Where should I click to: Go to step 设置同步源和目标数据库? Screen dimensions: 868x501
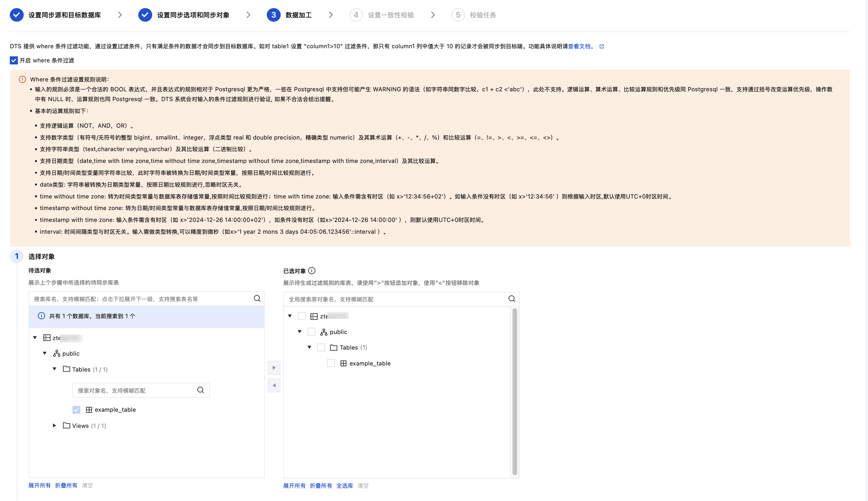coord(64,15)
